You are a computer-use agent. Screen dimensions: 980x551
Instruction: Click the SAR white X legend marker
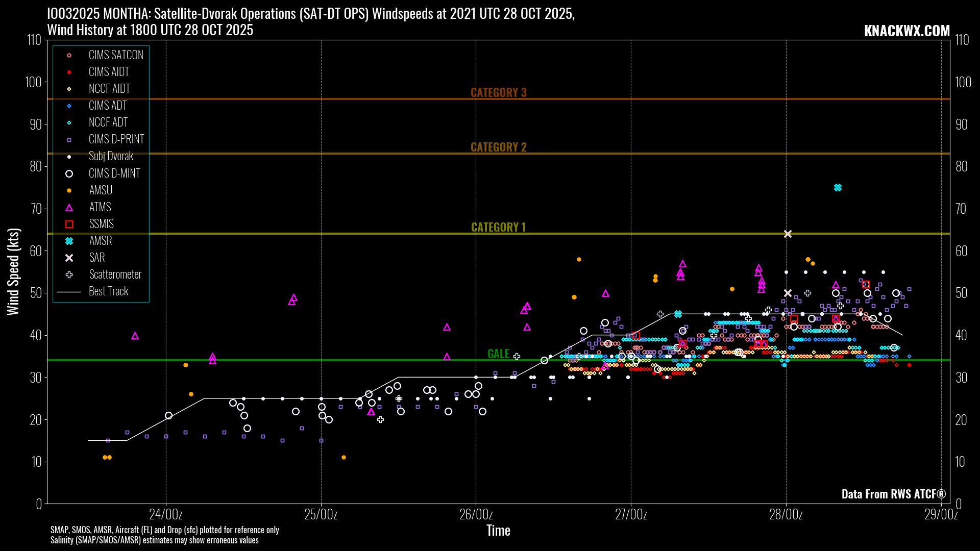(x=69, y=258)
